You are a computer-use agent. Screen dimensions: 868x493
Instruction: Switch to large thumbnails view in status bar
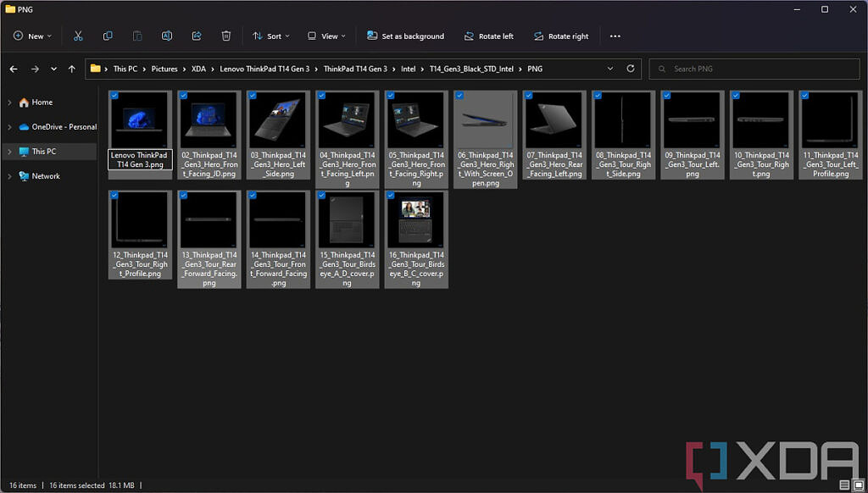[x=858, y=485]
